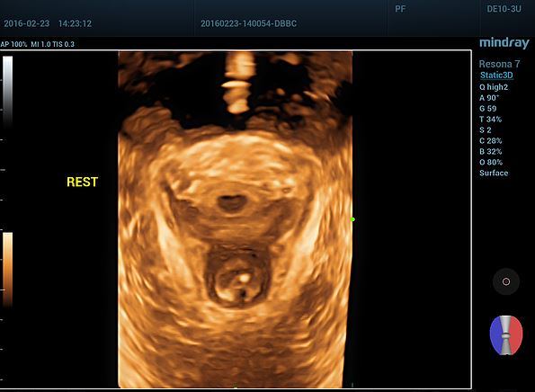Click the O 80% opacity parameter
535x392 pixels.
coord(491,162)
